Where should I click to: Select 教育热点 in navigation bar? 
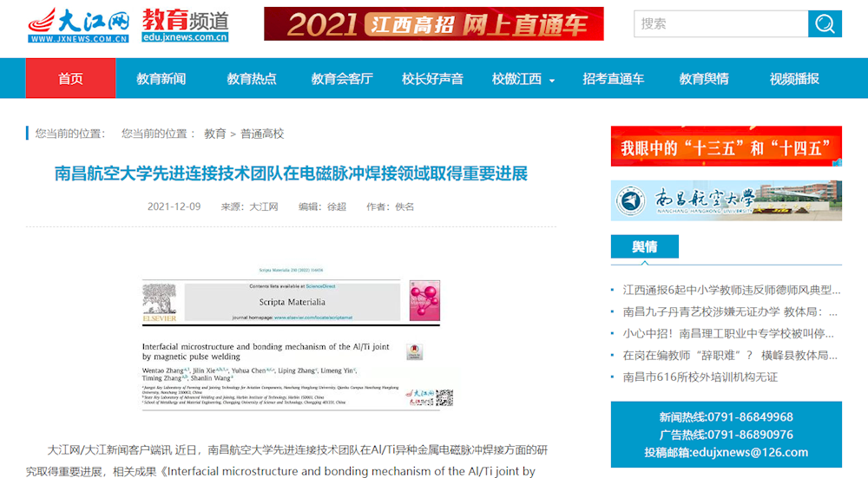tap(252, 79)
